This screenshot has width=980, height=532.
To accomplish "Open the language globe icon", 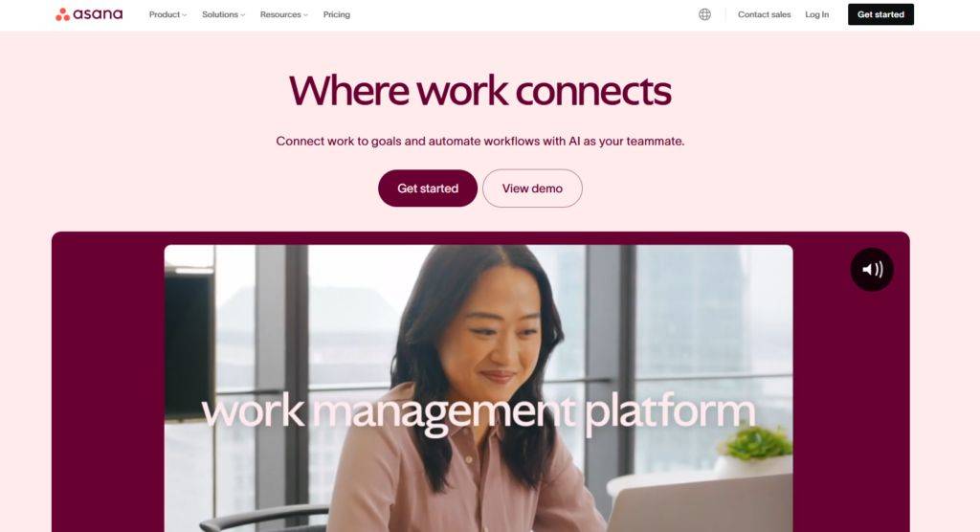I will pos(704,14).
